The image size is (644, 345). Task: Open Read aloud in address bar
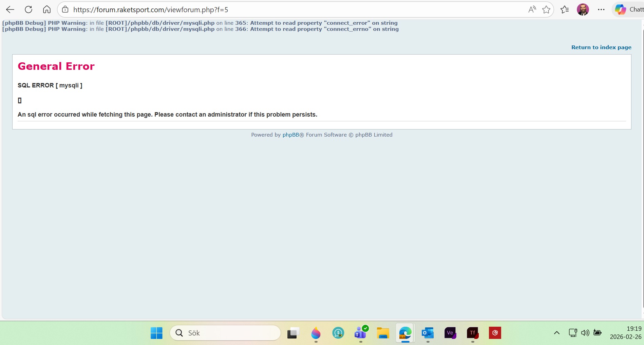click(532, 9)
